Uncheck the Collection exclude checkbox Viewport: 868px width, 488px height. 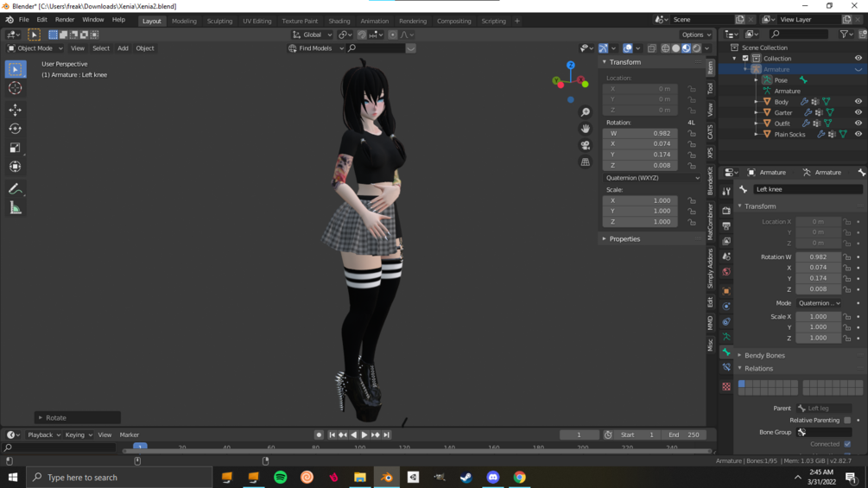point(745,58)
